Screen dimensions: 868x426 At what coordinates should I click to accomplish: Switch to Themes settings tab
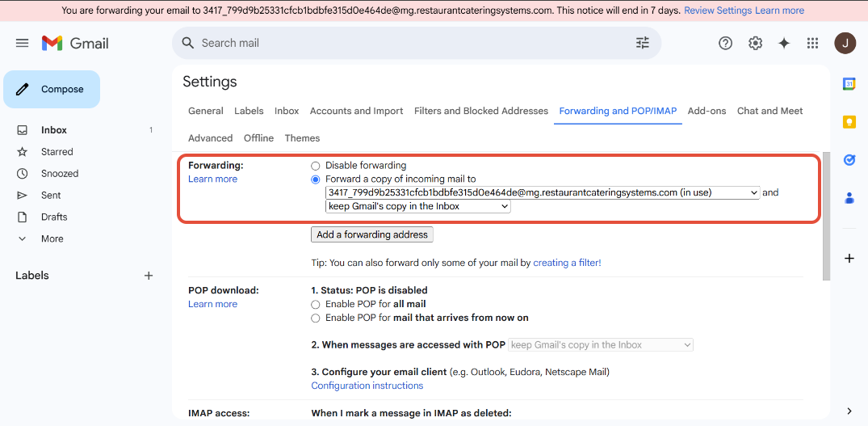(302, 138)
